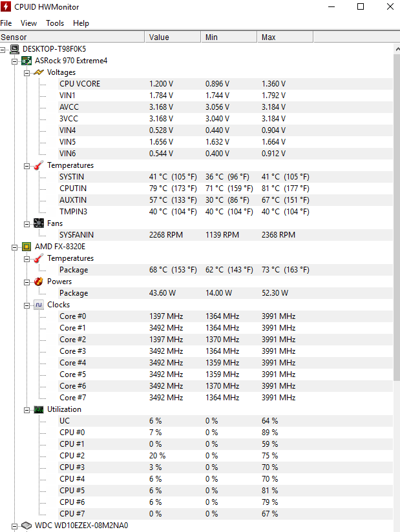The height and width of the screenshot is (532, 400).
Task: Click the vertical scrollbar thumb
Action: coord(397,217)
